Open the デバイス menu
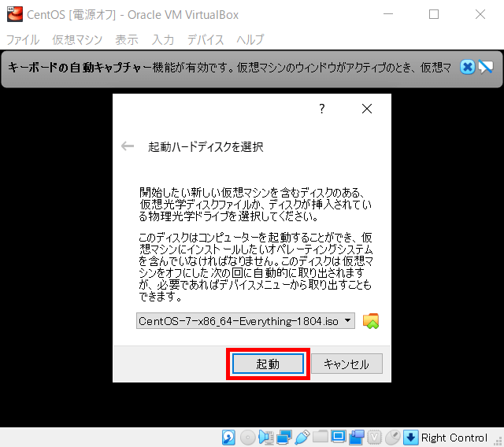This screenshot has width=504, height=447. point(206,40)
